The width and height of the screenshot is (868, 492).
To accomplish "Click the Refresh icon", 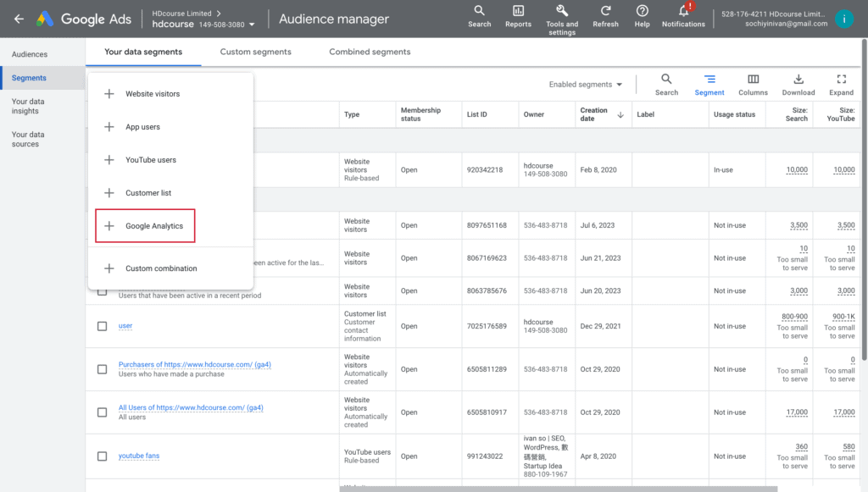I will click(605, 17).
